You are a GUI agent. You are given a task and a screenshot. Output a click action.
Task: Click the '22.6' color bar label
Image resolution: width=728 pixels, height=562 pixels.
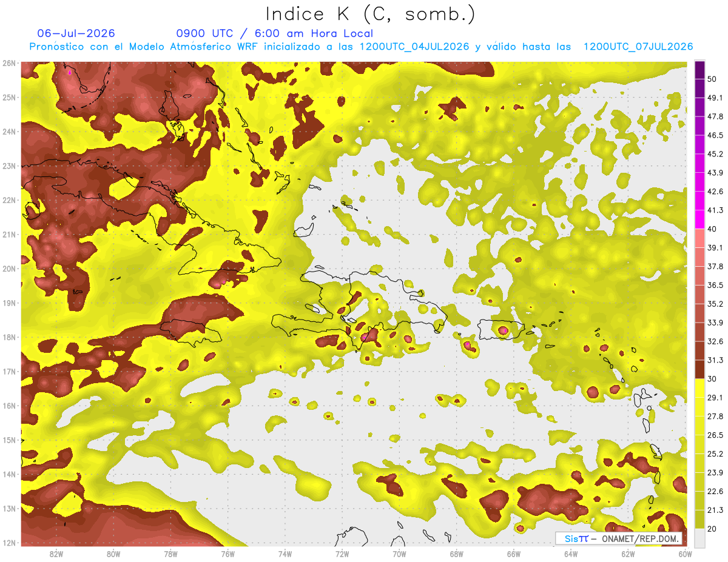715,491
